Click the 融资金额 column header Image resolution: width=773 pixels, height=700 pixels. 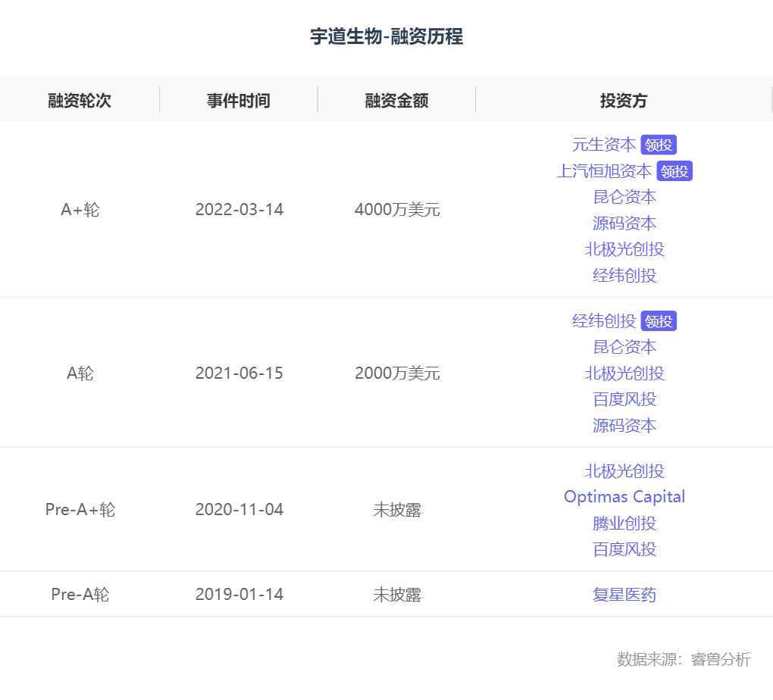397,101
